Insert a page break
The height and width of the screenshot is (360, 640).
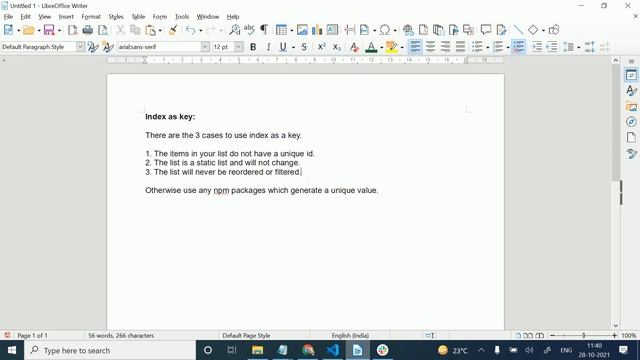pyautogui.click(x=350, y=30)
